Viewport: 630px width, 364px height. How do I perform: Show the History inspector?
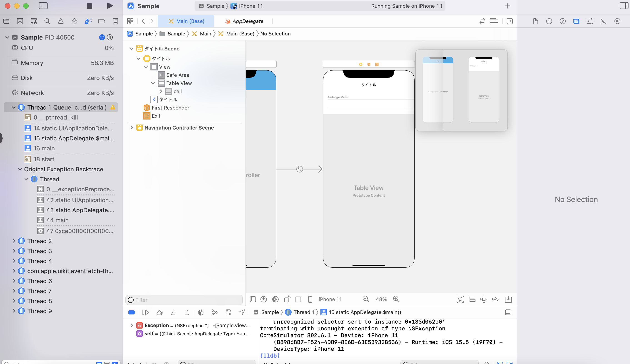(x=549, y=21)
